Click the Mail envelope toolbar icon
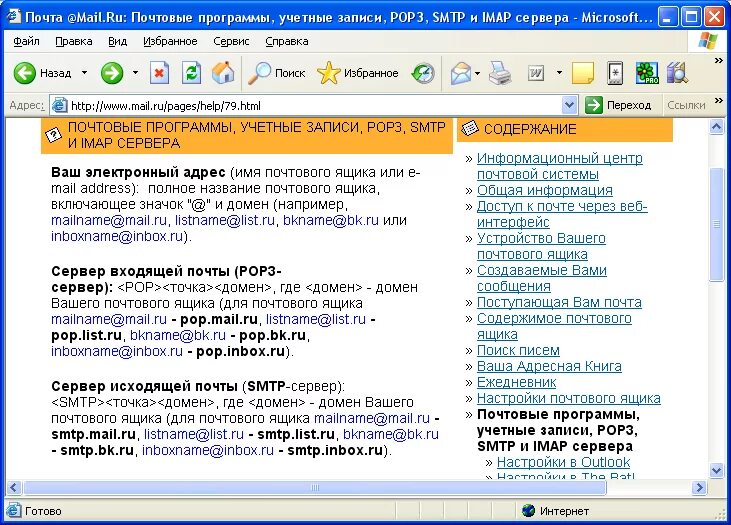Viewport: 731px width, 525px height. [x=461, y=73]
